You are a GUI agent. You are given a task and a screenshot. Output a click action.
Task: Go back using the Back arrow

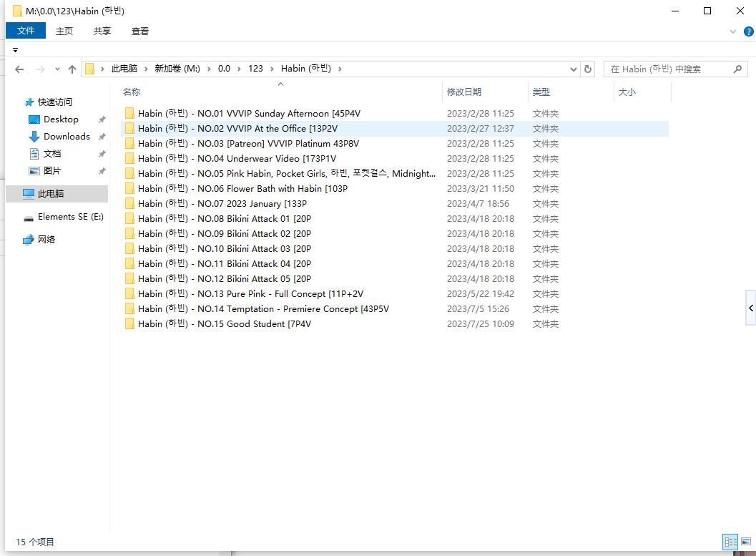click(x=19, y=69)
